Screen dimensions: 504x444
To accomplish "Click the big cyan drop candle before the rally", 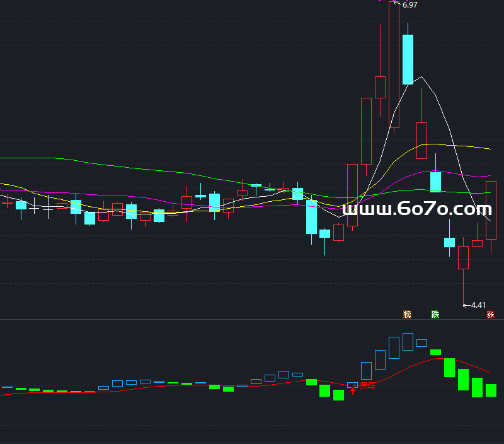I will (311, 217).
